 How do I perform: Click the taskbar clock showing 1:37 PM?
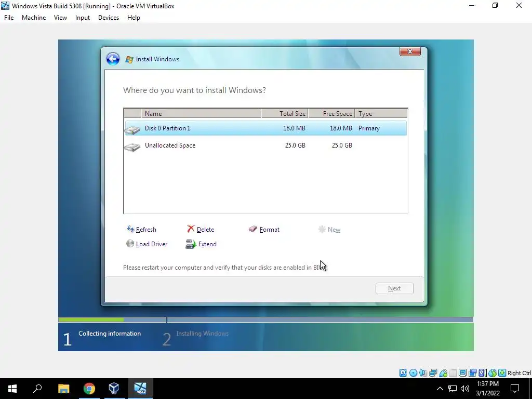pos(487,389)
